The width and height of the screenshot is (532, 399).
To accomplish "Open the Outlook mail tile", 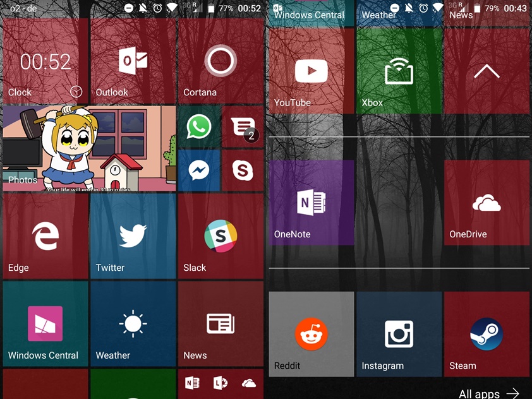I will pyautogui.click(x=133, y=61).
